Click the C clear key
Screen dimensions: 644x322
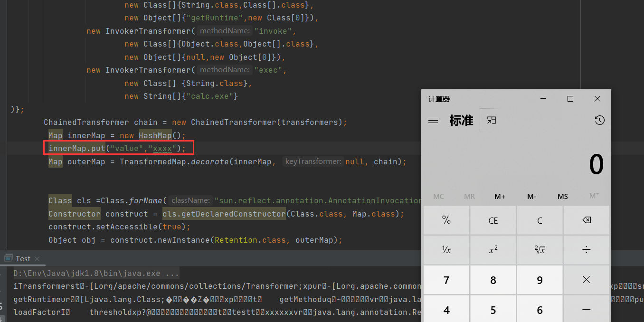(x=540, y=220)
